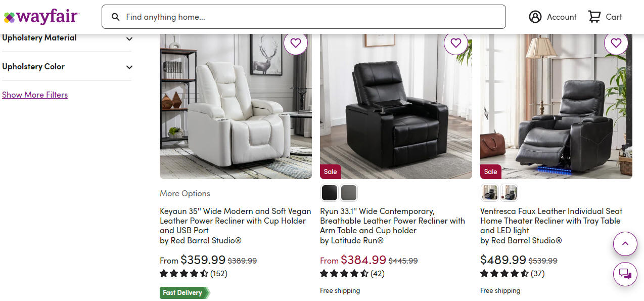Go to the Wayfair logo homepage
The height and width of the screenshot is (301, 644).
point(41,17)
